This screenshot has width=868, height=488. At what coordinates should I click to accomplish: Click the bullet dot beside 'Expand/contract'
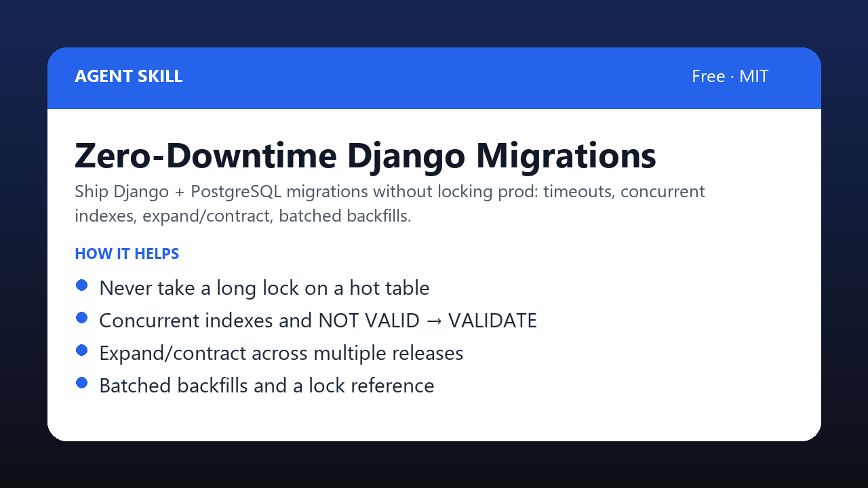(x=82, y=350)
